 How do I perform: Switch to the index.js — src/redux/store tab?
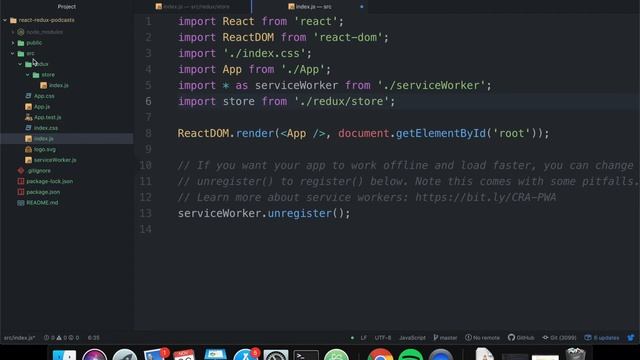(193, 7)
